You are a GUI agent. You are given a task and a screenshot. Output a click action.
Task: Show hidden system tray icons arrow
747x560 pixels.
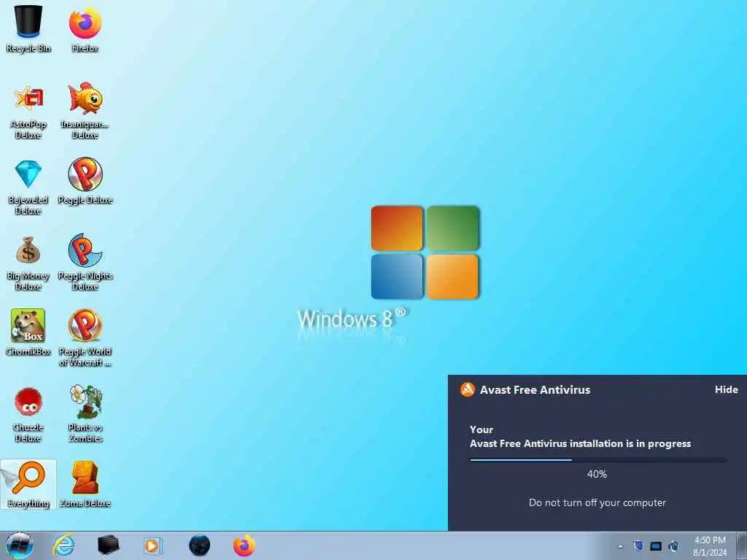(x=620, y=546)
